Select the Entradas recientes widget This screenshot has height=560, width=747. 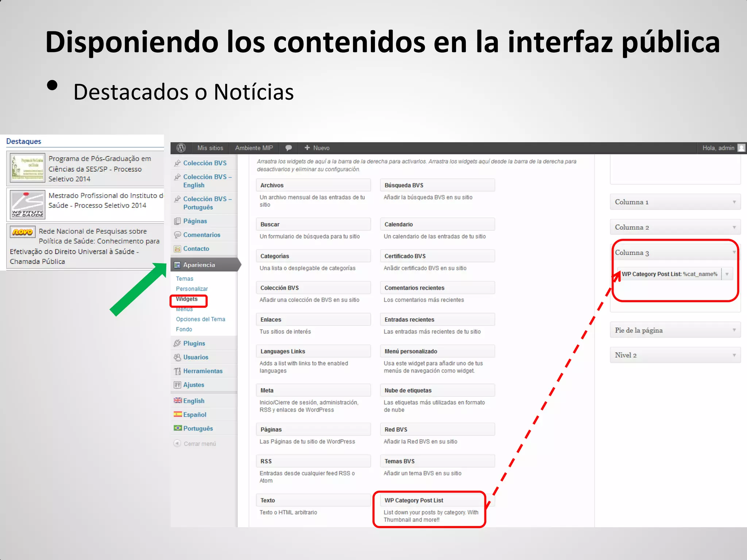(437, 319)
